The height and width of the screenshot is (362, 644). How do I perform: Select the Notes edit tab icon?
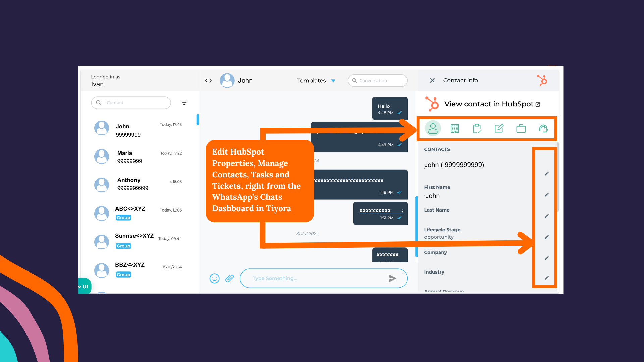tap(499, 128)
